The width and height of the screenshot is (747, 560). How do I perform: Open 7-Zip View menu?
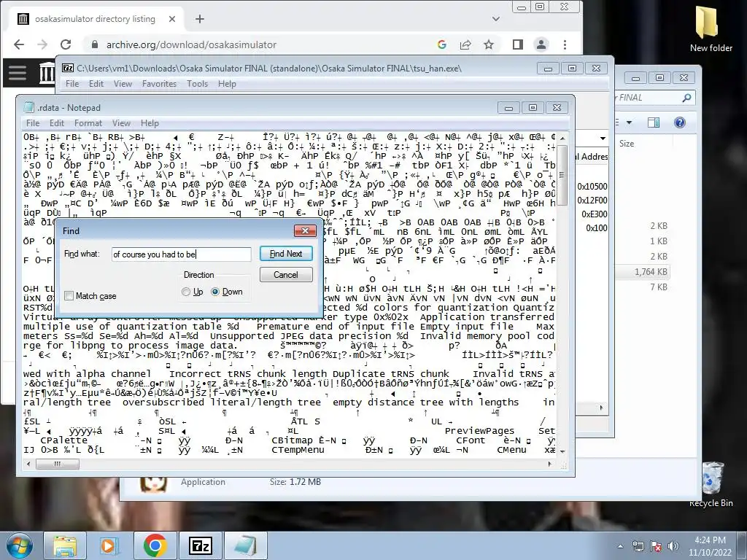tap(123, 84)
